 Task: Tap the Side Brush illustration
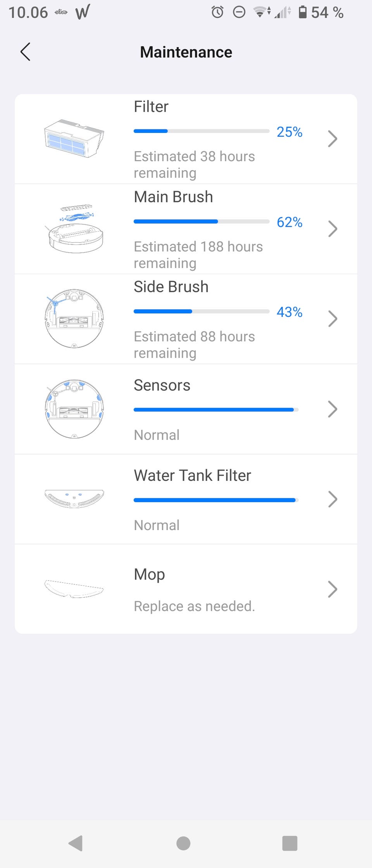74,319
